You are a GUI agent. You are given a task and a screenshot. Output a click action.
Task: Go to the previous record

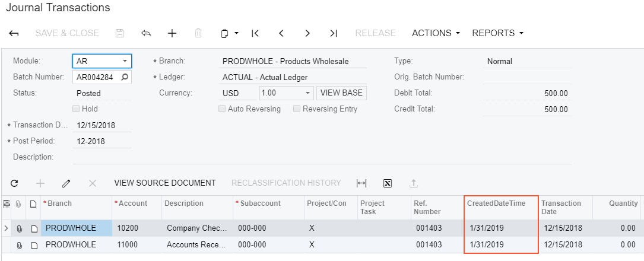click(281, 33)
